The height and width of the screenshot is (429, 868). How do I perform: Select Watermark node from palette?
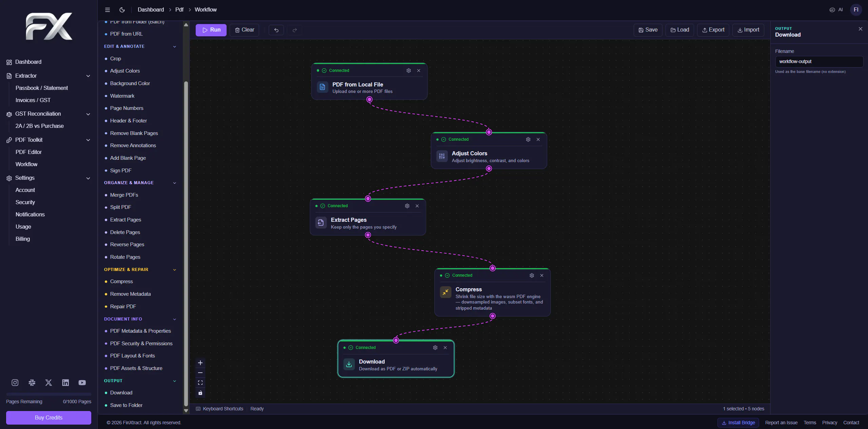coord(122,96)
